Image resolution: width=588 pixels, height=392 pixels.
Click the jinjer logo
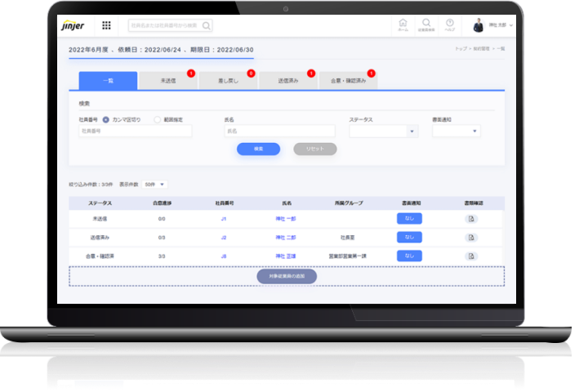(x=72, y=26)
